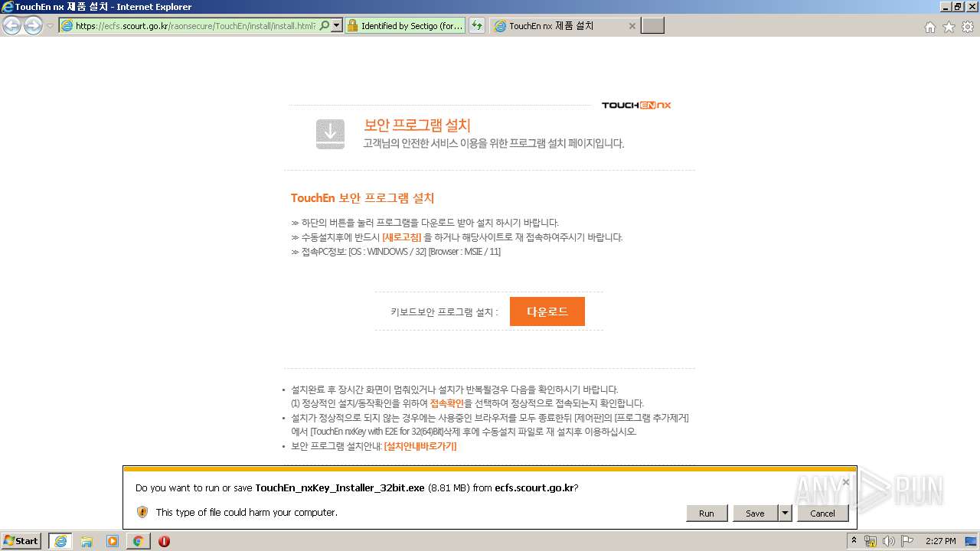Image resolution: width=980 pixels, height=551 pixels.
Task: Select the TouchEn 보안 프로그램 설치 subheading
Action: (x=362, y=198)
